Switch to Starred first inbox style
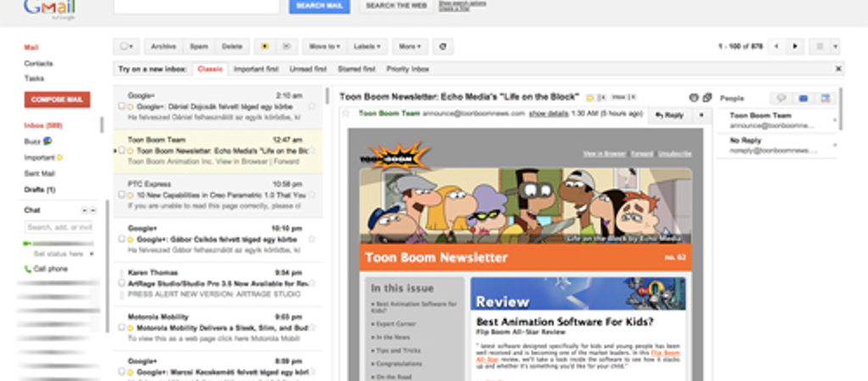The width and height of the screenshot is (868, 381). (x=357, y=69)
